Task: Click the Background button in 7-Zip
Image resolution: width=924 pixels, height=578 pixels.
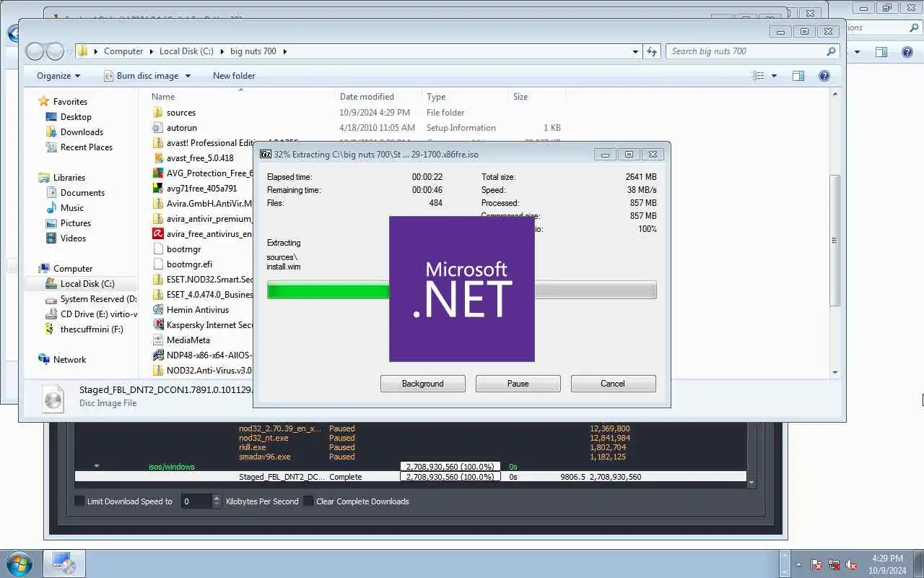Action: 423,384
